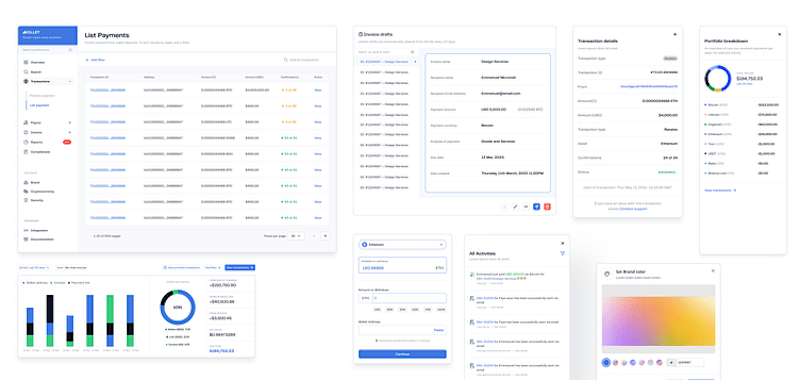Close the Portfolio breakdown panel
Image resolution: width=800 pixels, height=380 pixels.
779,34
